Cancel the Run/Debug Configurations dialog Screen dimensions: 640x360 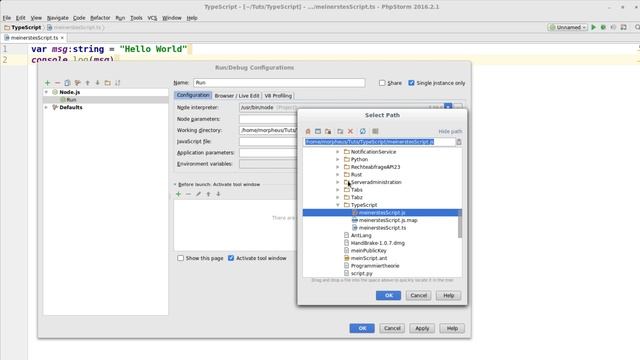392,328
